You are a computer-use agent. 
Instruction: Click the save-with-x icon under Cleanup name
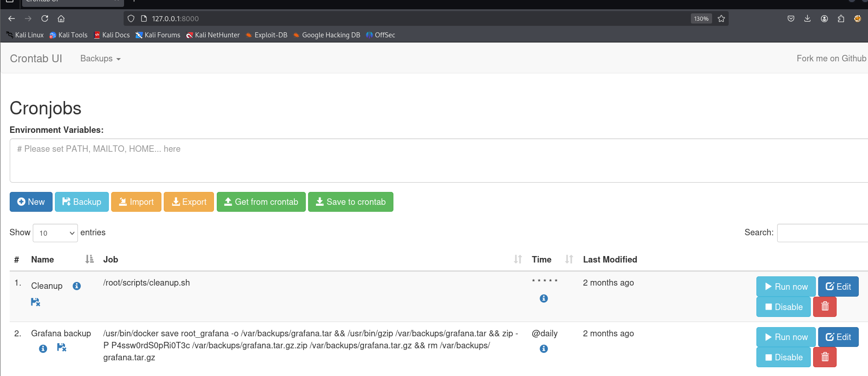tap(36, 302)
